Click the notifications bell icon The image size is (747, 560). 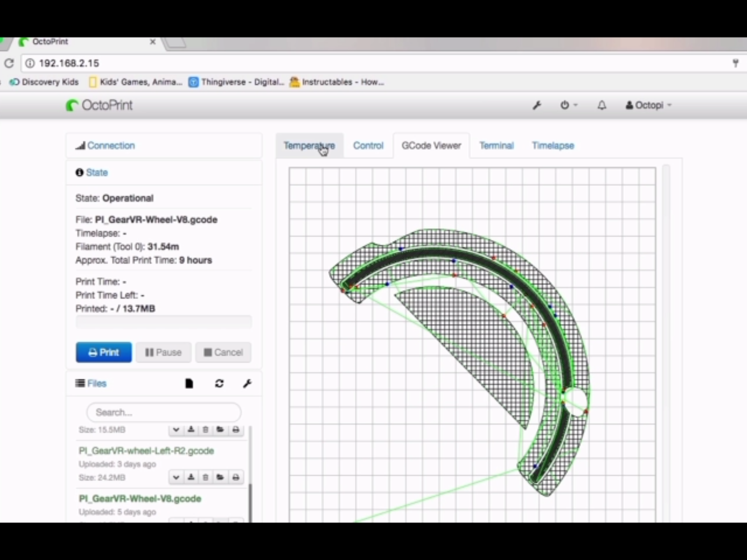[x=601, y=105]
